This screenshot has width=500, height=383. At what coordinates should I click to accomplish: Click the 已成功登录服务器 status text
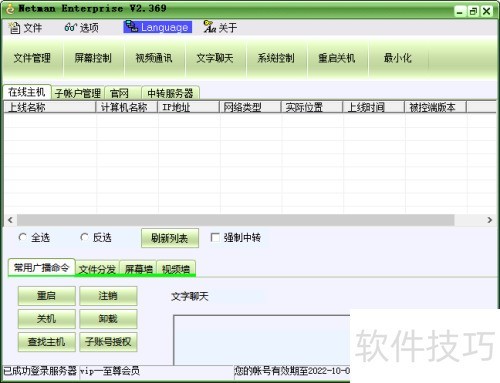point(40,371)
